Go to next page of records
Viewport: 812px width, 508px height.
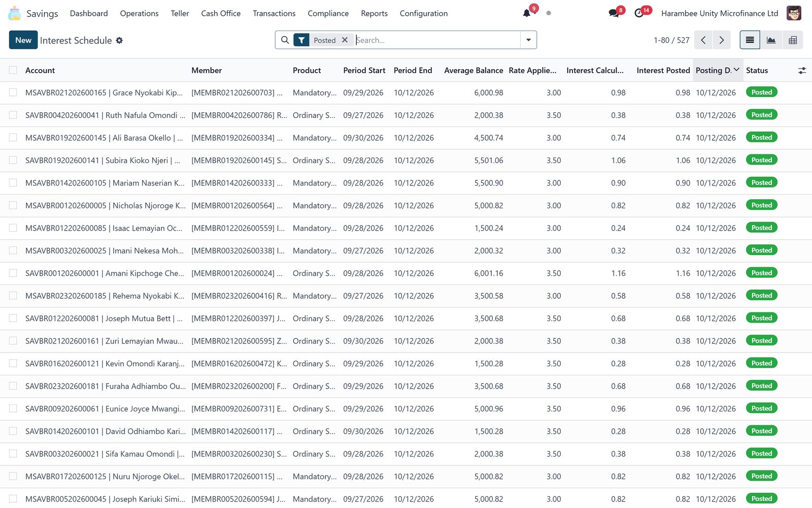pos(721,40)
